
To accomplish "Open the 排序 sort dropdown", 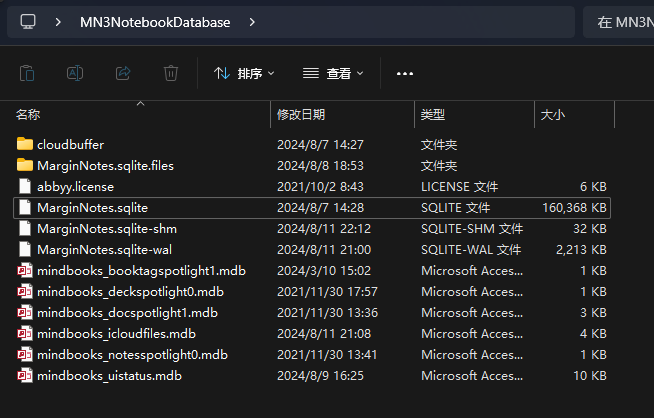I will click(244, 73).
